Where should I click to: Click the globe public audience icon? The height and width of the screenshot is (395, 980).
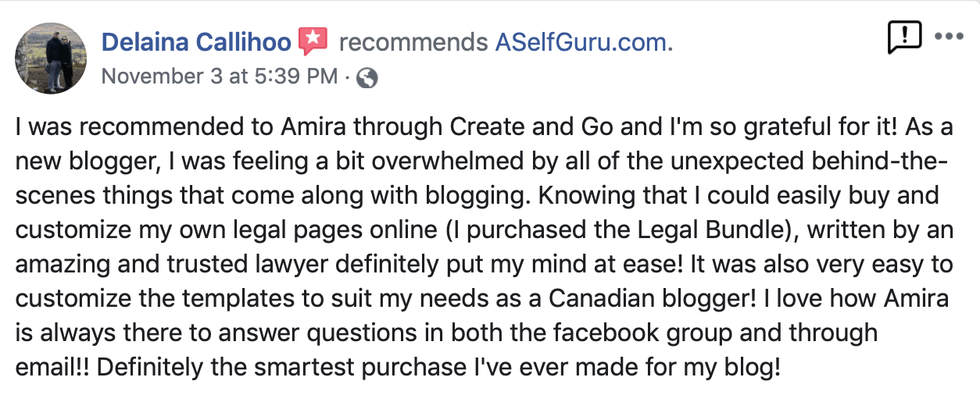click(367, 77)
